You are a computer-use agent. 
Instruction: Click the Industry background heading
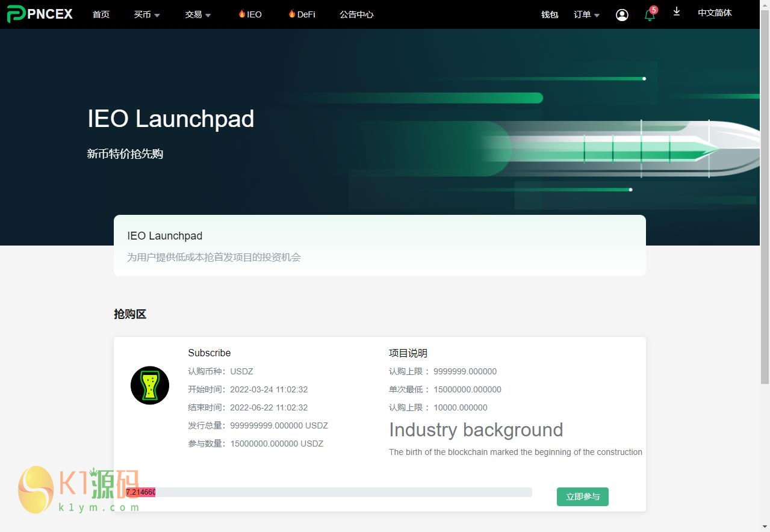476,430
